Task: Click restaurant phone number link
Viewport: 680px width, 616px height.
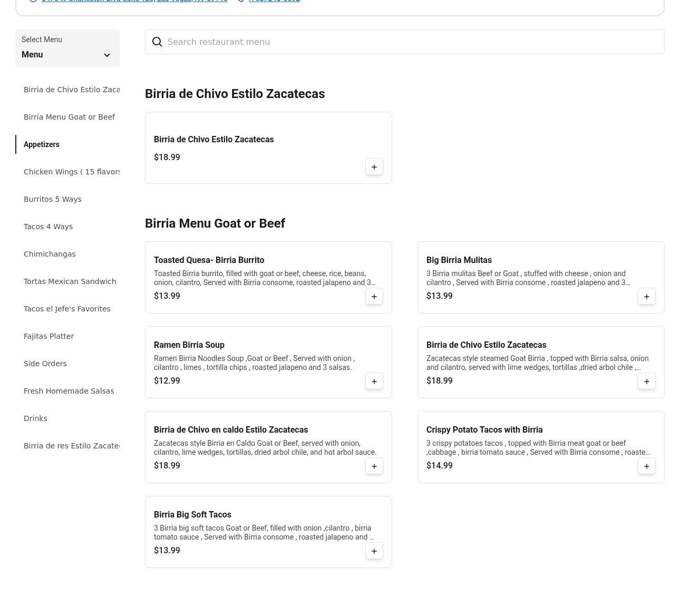Action: (x=274, y=1)
